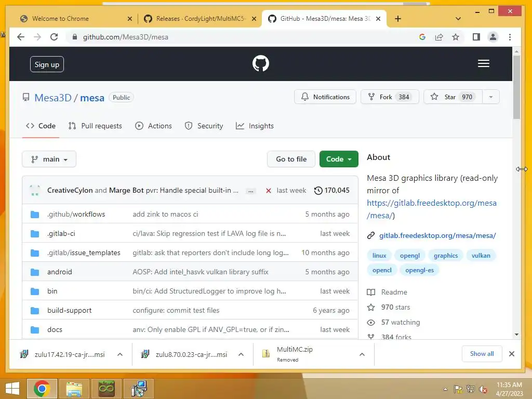Open the zulu17 download options chevron

pos(120,354)
